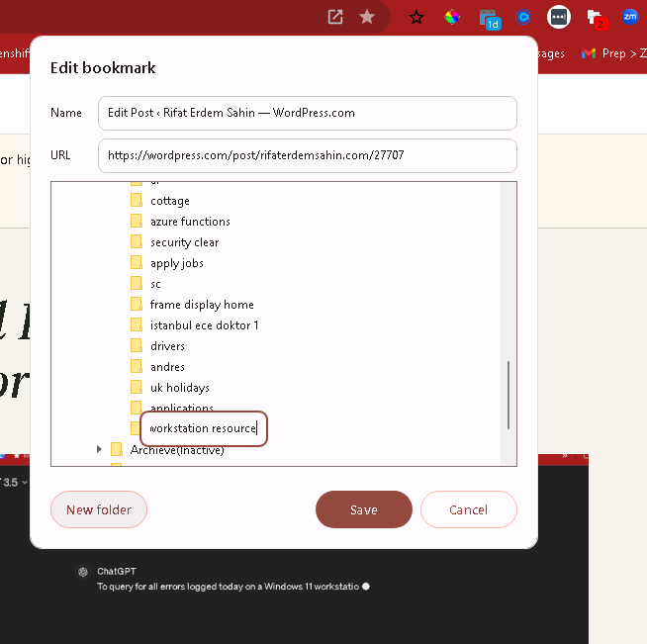Click the folder tree scrollbar thumb
647x644 pixels.
tap(508, 395)
